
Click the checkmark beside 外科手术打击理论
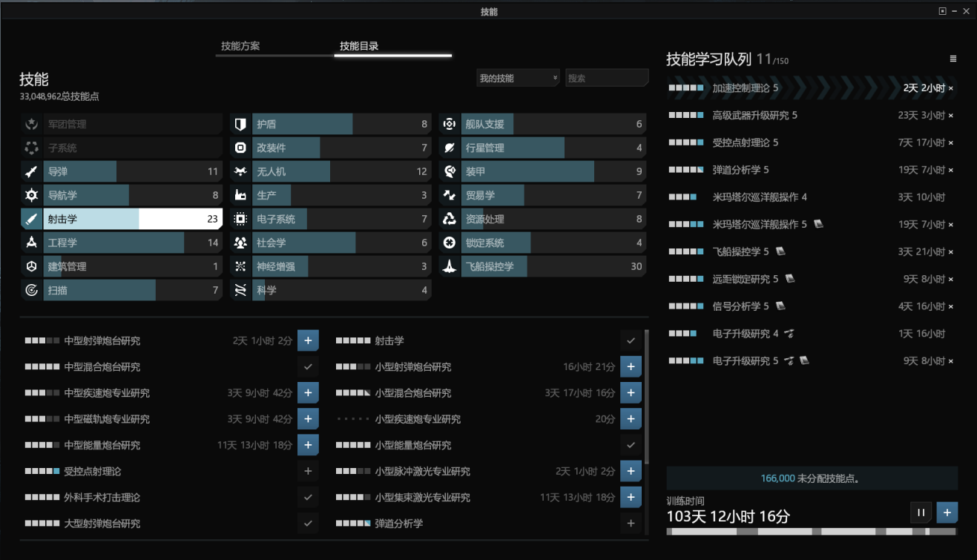tap(308, 498)
